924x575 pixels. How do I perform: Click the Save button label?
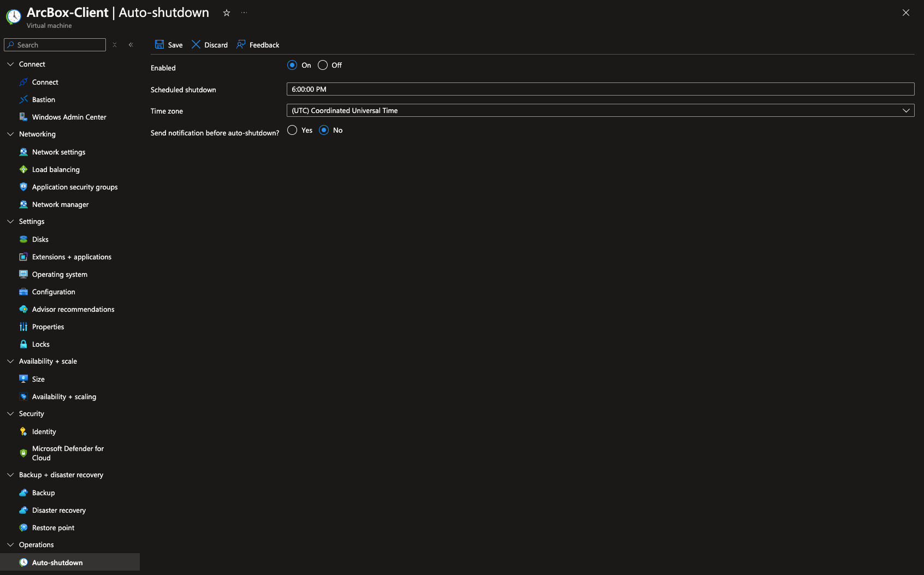(175, 45)
